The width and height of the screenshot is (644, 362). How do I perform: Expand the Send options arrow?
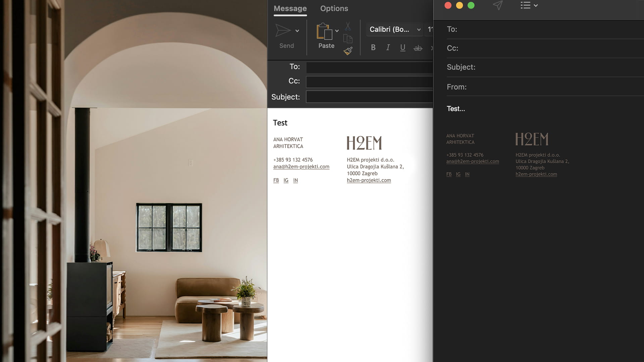[x=297, y=31]
